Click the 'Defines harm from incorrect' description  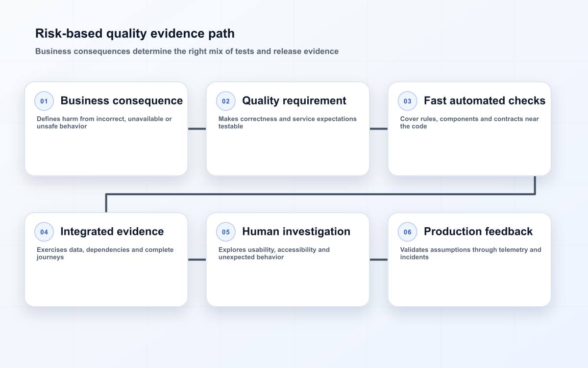(x=104, y=123)
